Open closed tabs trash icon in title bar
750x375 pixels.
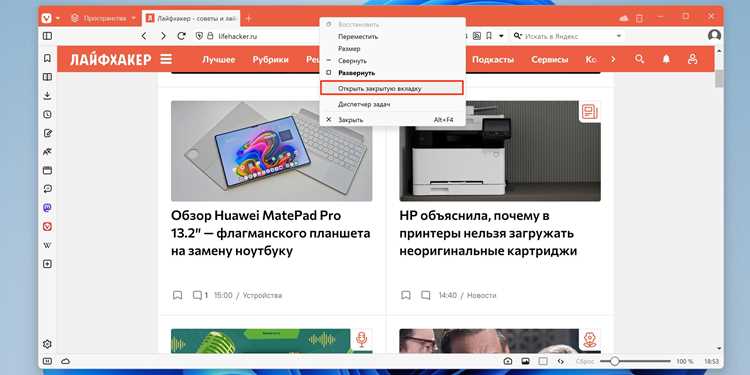click(x=640, y=18)
